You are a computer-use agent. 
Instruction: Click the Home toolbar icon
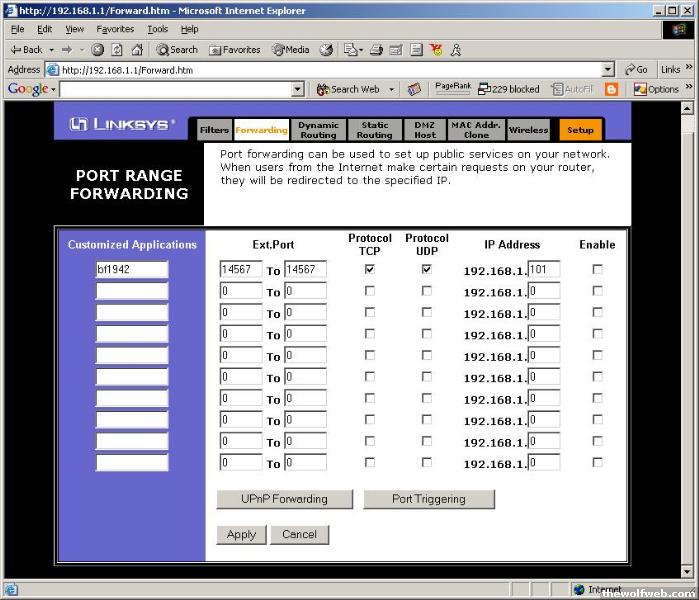137,49
